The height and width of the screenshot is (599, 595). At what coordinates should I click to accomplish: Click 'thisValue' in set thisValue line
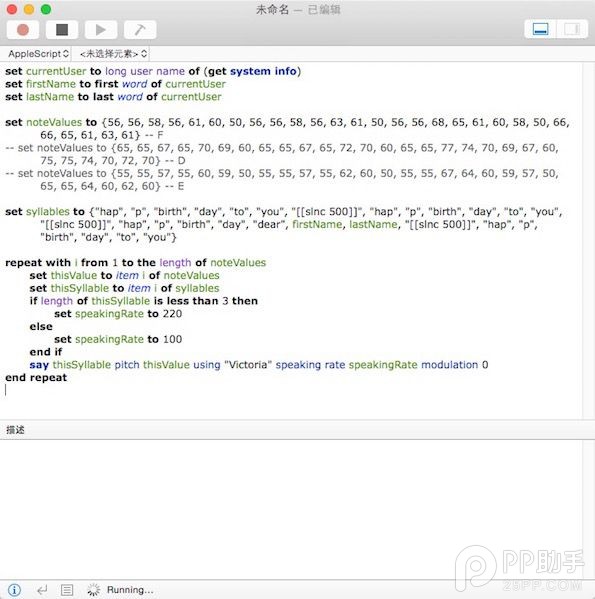click(x=74, y=275)
